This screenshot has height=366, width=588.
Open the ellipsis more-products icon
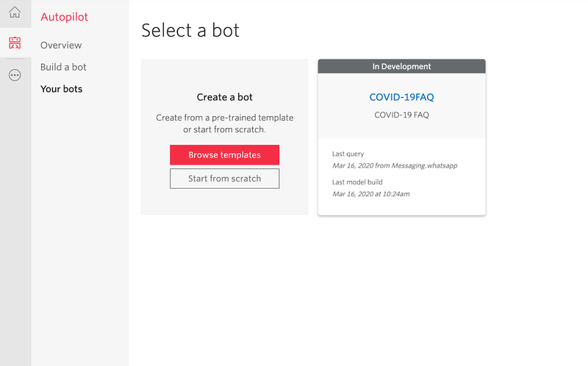click(x=15, y=76)
